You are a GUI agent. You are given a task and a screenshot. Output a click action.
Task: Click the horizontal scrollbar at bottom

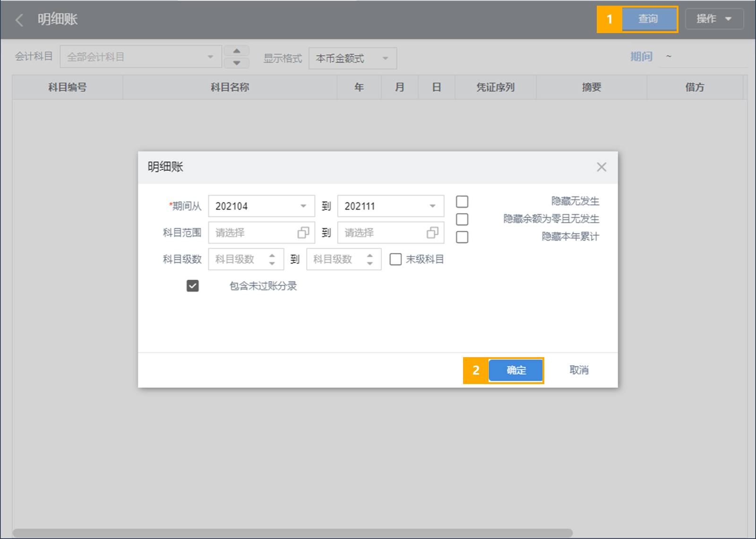click(293, 533)
